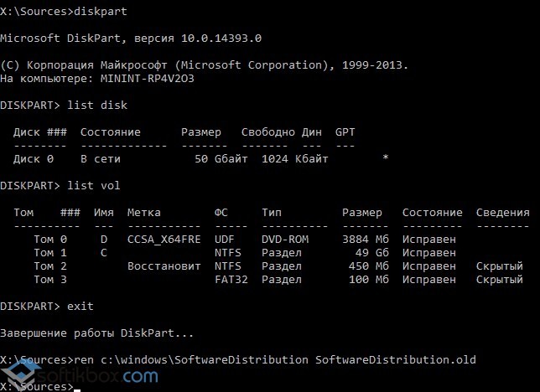Click the Том 1 volume row
Screen dimensions: 540x392
[x=44, y=252]
